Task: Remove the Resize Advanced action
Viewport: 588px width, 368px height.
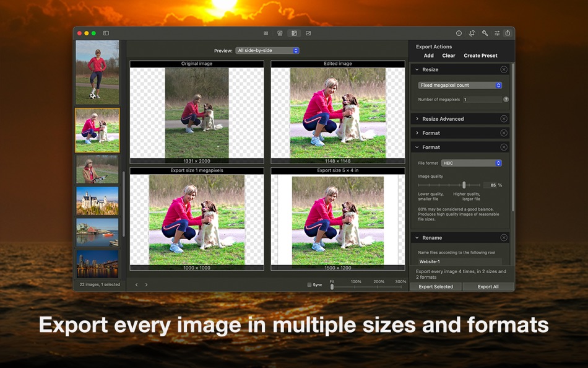Action: pos(504,119)
